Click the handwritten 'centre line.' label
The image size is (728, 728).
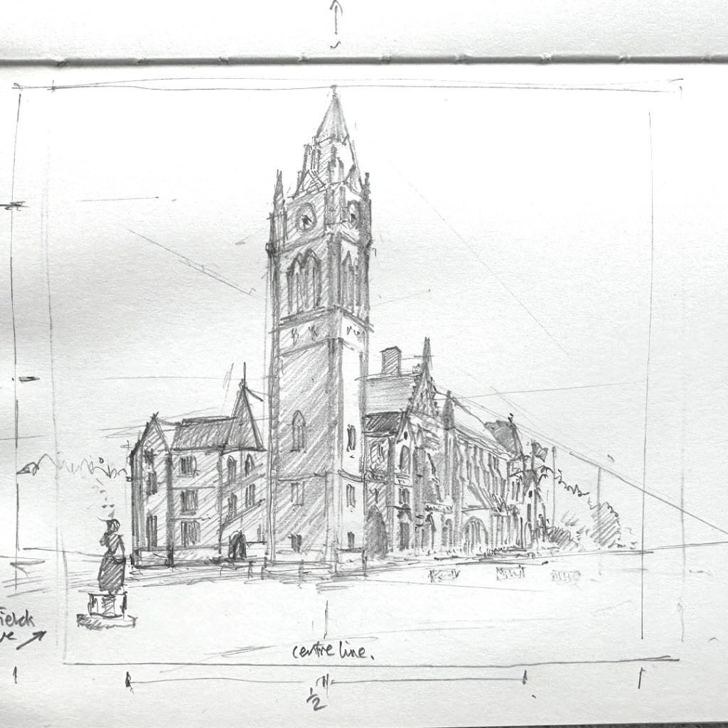(333, 651)
